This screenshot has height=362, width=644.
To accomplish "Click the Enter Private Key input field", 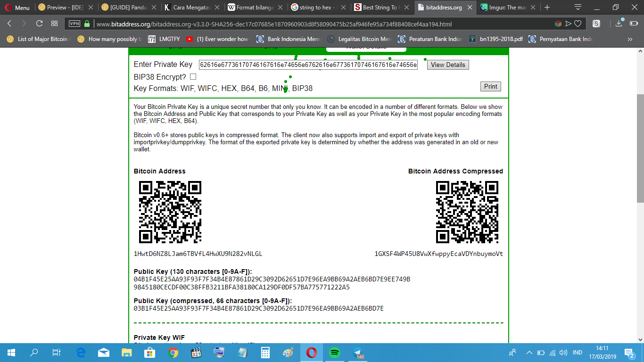I will [x=308, y=65].
